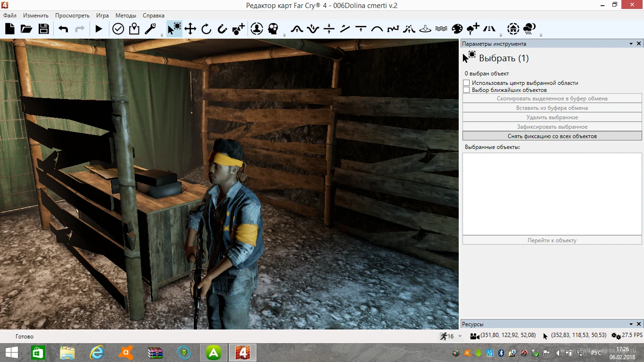Image resolution: width=644 pixels, height=362 pixels.
Task: Close the 'Параметры инструмента' panel
Action: (639, 44)
